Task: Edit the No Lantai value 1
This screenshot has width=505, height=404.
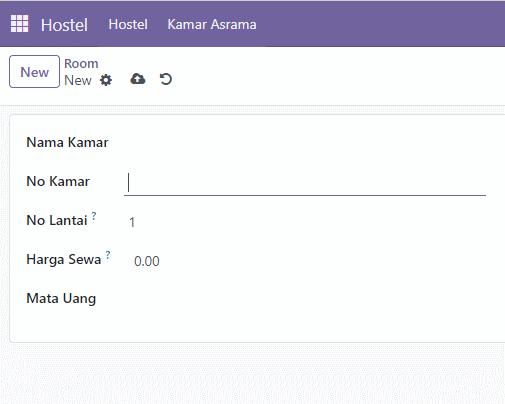Action: [305, 222]
